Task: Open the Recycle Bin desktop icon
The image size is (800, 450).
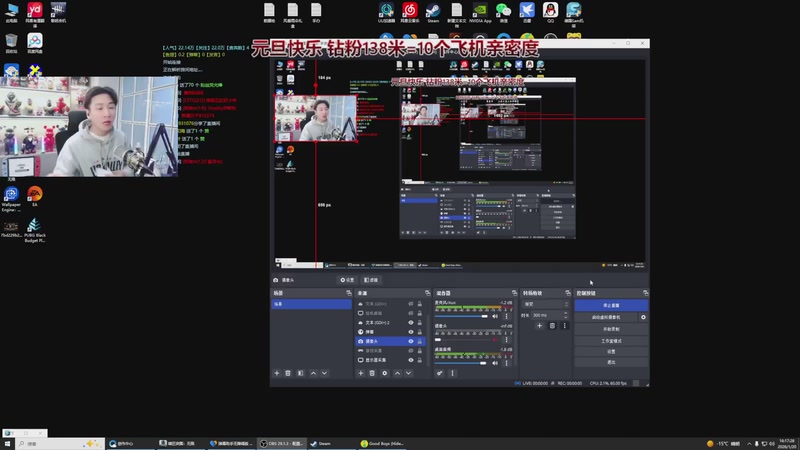Action: (x=11, y=43)
